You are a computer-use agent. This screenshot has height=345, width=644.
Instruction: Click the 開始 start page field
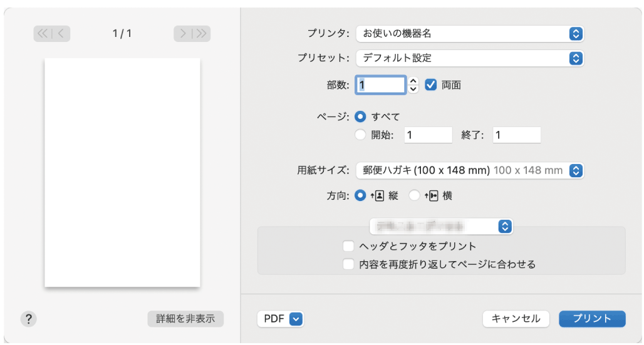(x=428, y=135)
